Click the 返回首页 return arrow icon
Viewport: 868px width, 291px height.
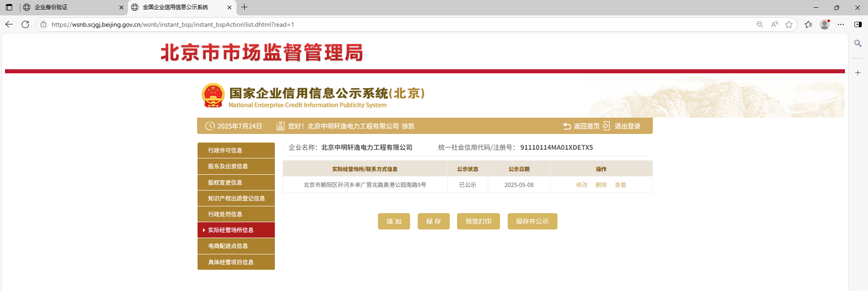coord(567,126)
